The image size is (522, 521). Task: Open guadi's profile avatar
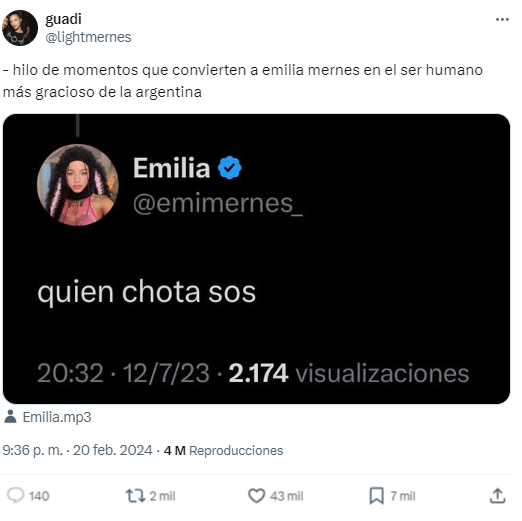(20, 28)
